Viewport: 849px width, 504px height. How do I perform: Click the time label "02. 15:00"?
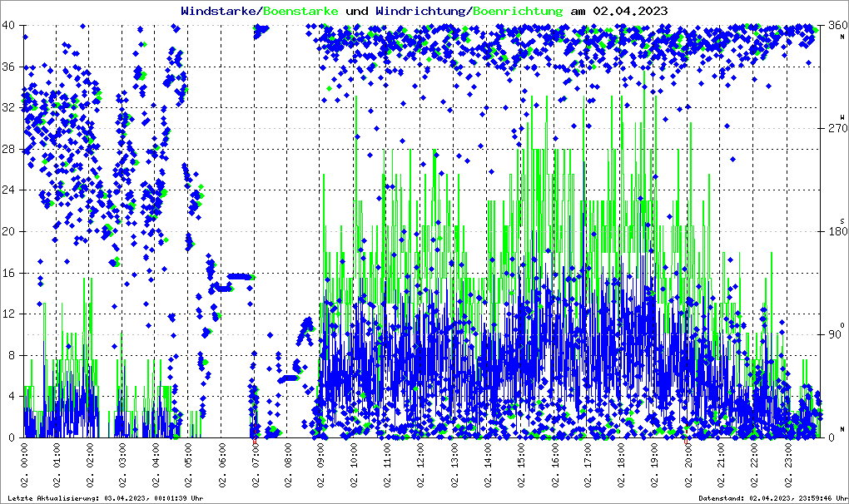(x=521, y=465)
